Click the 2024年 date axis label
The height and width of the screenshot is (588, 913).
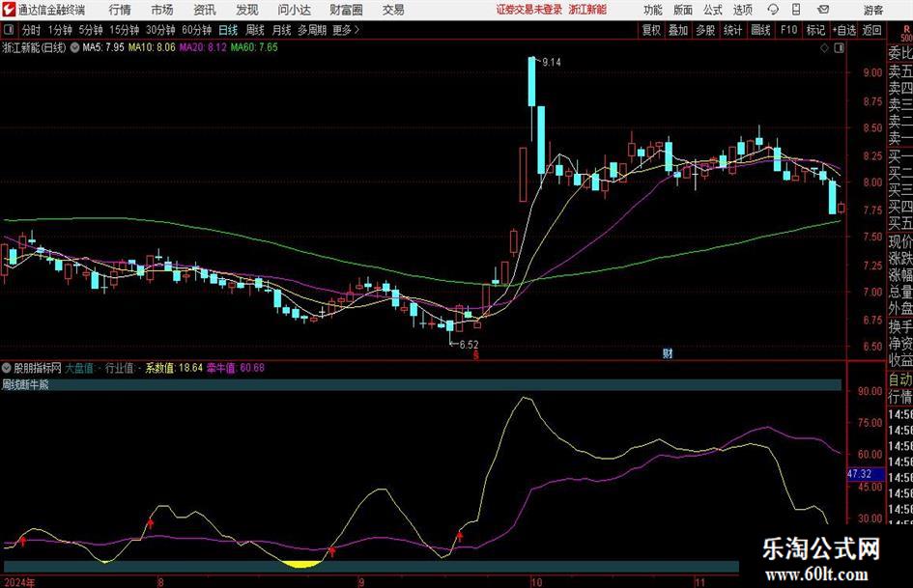(19, 582)
